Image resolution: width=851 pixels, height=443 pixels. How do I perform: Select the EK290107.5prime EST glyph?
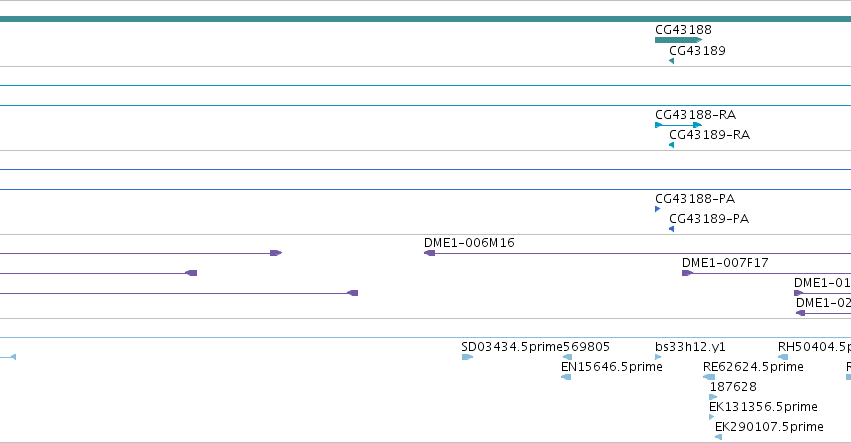point(719,437)
